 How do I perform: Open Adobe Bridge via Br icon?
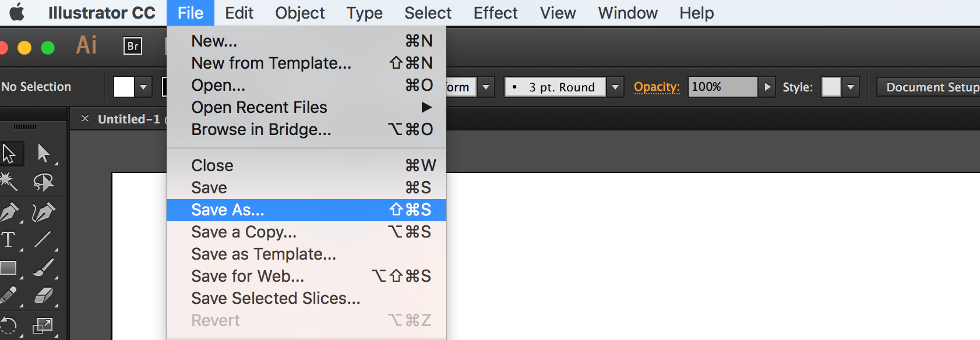pyautogui.click(x=133, y=46)
